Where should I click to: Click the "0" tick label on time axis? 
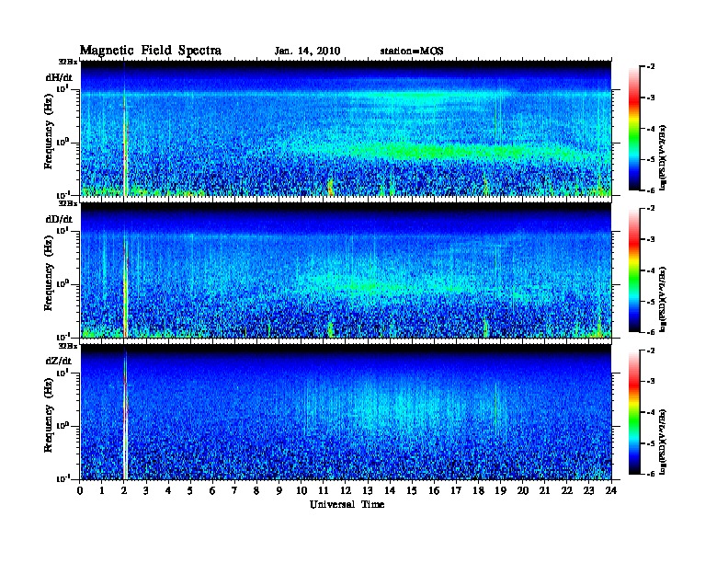pos(80,490)
